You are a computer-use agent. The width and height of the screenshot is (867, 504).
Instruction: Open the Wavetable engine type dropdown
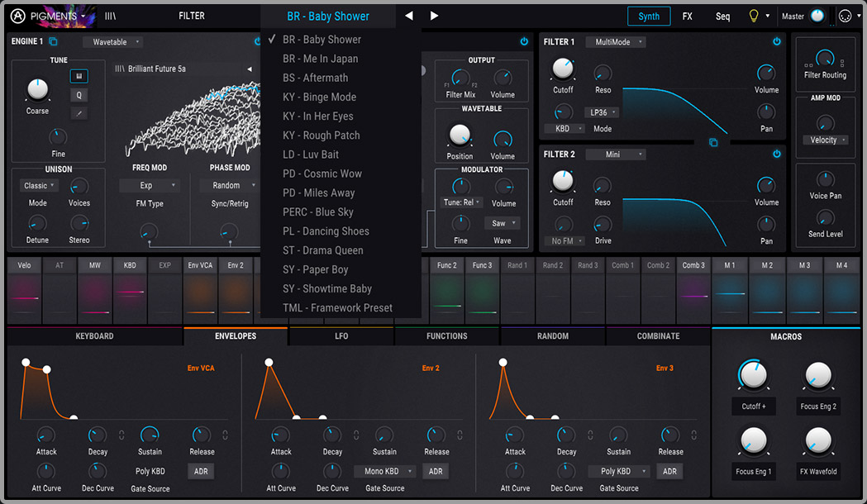[x=114, y=42]
